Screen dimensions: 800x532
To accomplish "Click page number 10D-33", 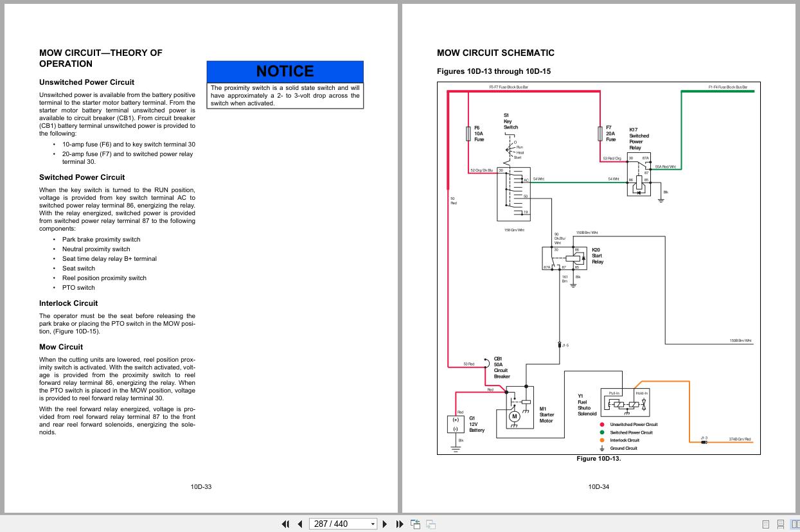I will click(x=201, y=486).
